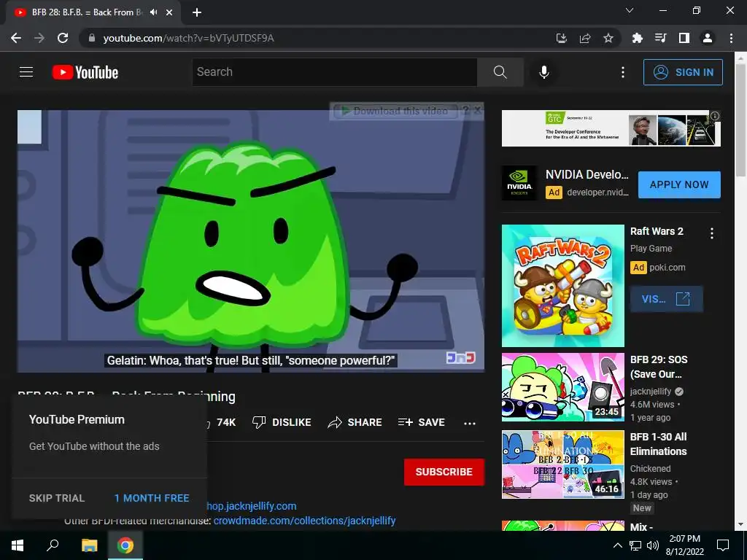Viewport: 747px width, 560px height.
Task: Share this page from address bar
Action: tap(585, 38)
